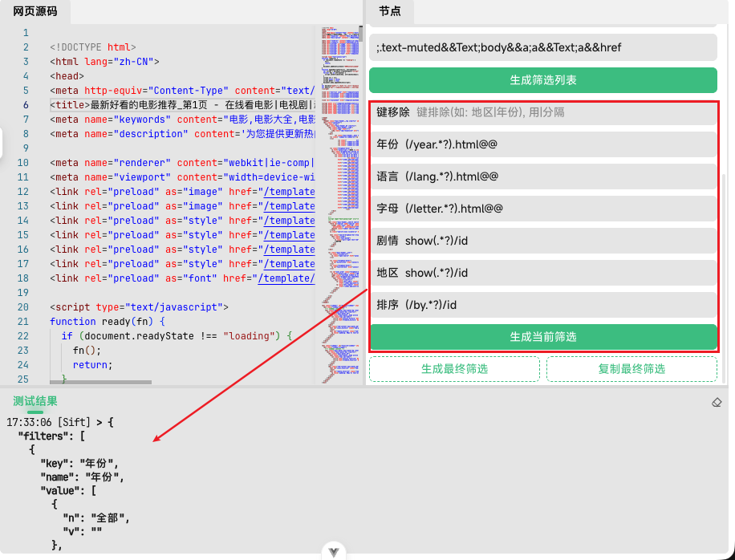The width and height of the screenshot is (735, 560).
Task: Focus the 键移除 exclusion input field
Action: click(x=562, y=112)
